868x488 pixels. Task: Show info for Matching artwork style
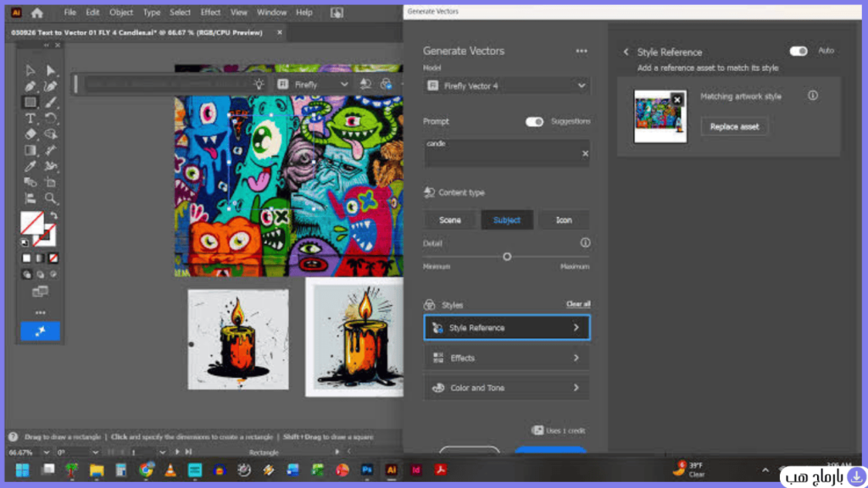813,96
